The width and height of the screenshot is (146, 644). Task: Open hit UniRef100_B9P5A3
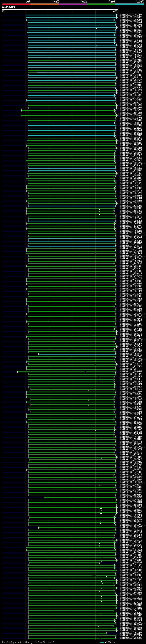pos(131,60)
